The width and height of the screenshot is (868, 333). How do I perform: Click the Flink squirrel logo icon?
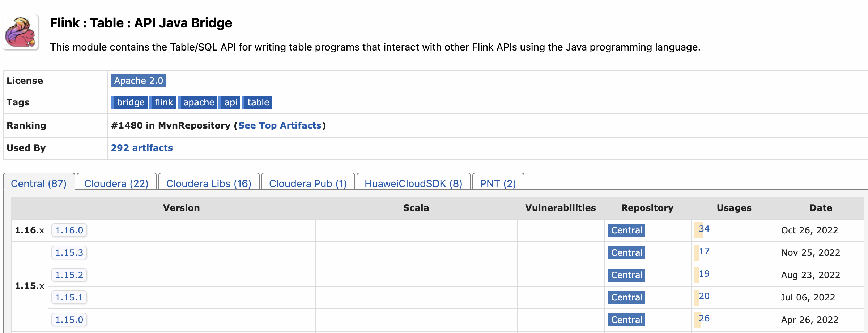[x=21, y=33]
